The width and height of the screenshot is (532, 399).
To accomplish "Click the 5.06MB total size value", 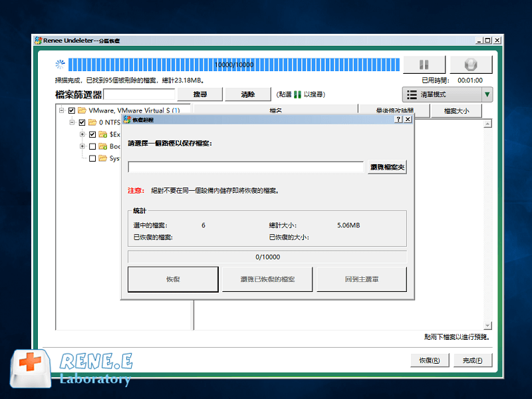I will point(348,225).
